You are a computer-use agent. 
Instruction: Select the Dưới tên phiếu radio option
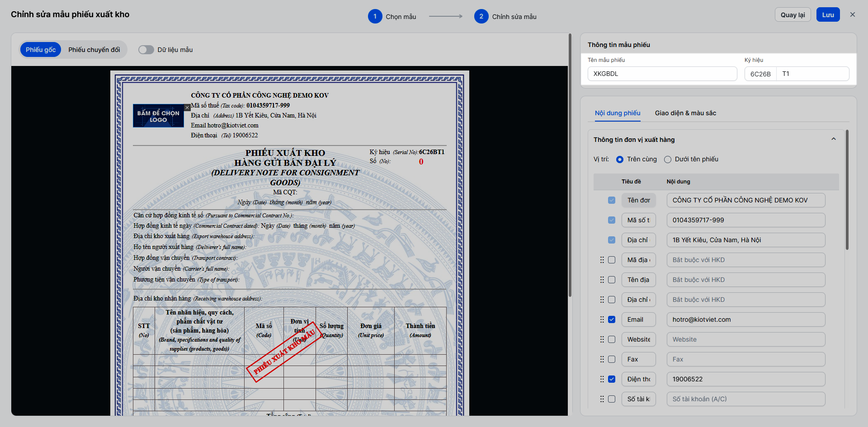(668, 160)
